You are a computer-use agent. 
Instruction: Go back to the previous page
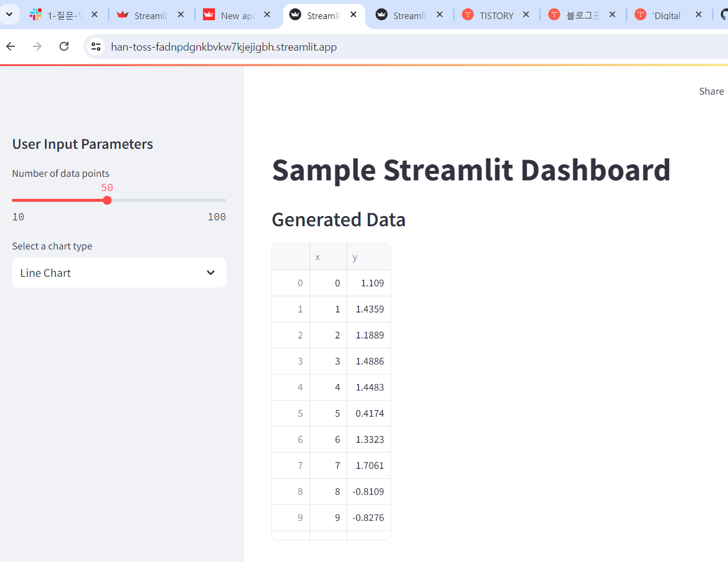click(10, 46)
